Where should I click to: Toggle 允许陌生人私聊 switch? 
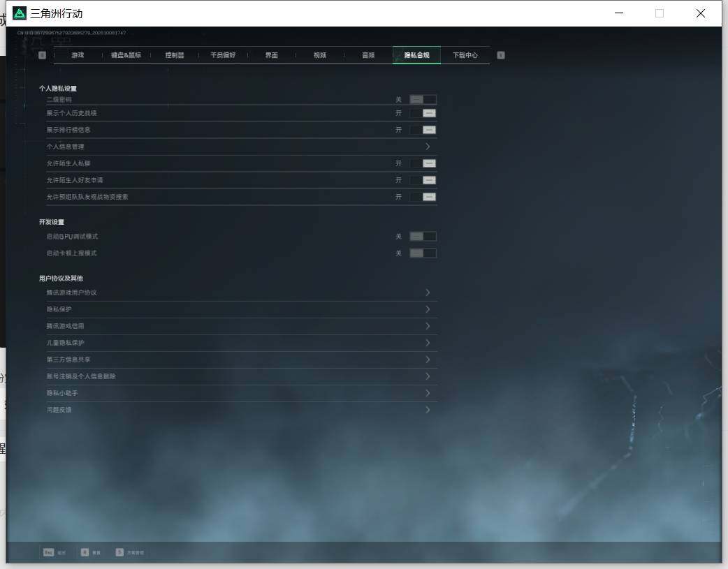(423, 163)
